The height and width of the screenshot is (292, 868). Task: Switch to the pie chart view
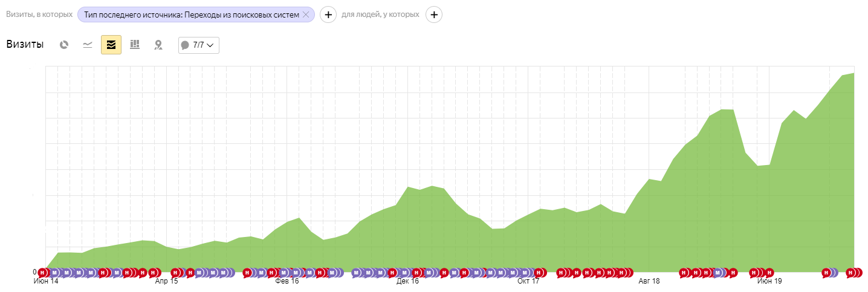point(64,45)
